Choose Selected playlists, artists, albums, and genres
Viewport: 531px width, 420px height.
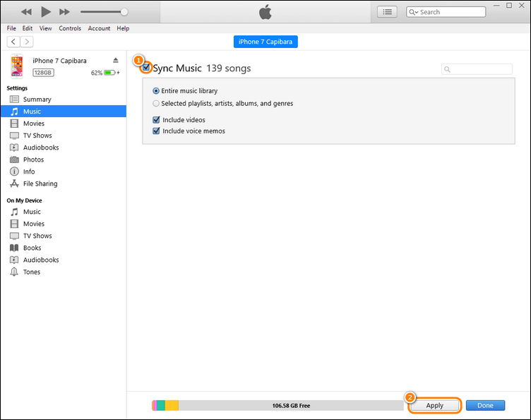(x=156, y=103)
